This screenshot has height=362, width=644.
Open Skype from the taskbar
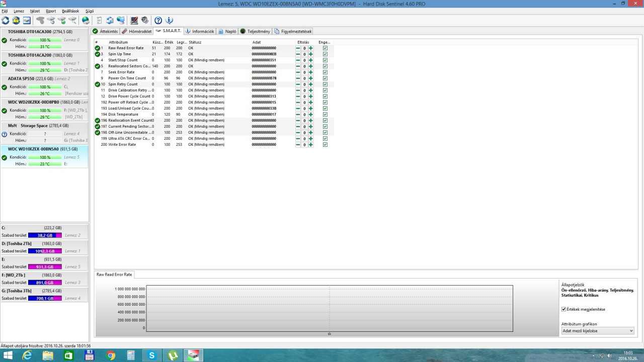(152, 355)
